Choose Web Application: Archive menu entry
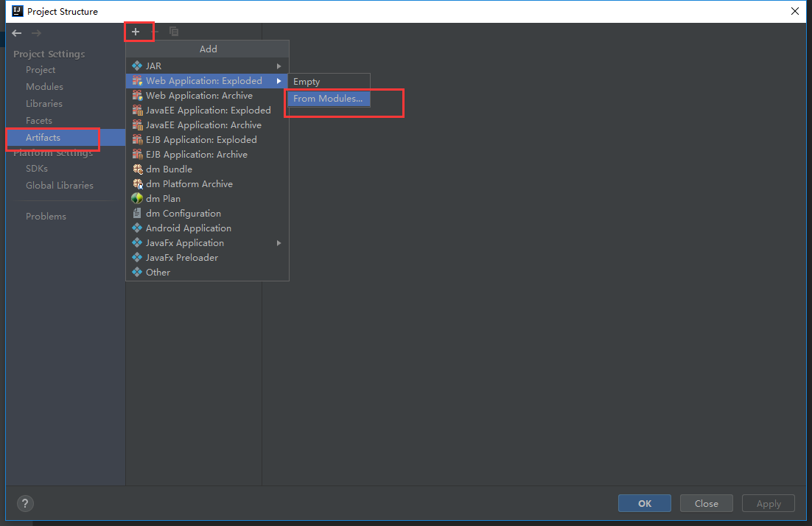This screenshot has height=526, width=812. 207,95
